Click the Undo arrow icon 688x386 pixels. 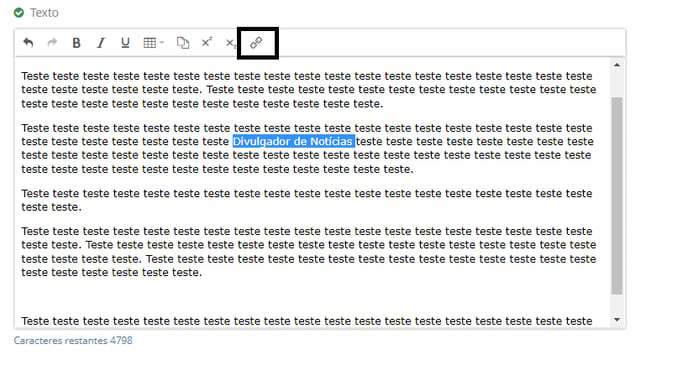29,43
